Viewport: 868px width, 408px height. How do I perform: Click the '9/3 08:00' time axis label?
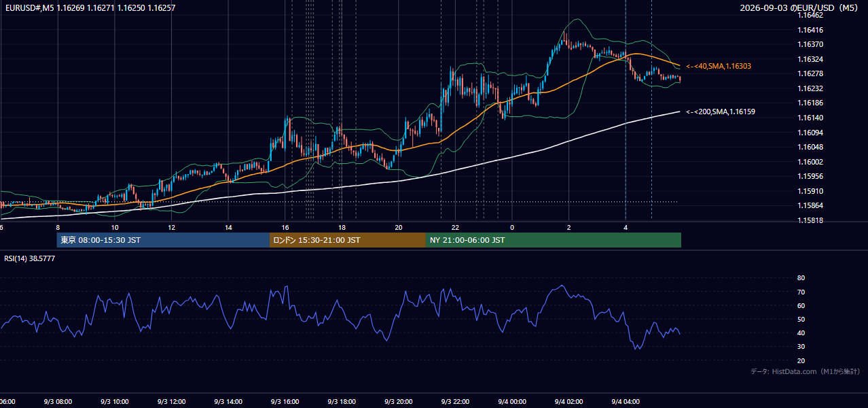pos(58,401)
